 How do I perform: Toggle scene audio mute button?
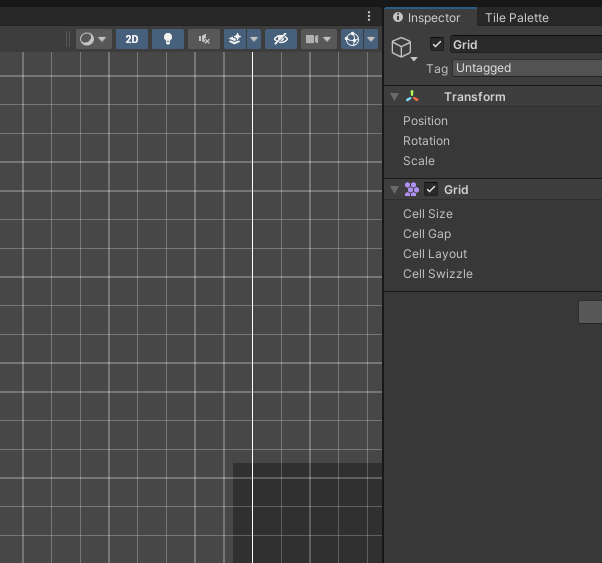coord(204,39)
